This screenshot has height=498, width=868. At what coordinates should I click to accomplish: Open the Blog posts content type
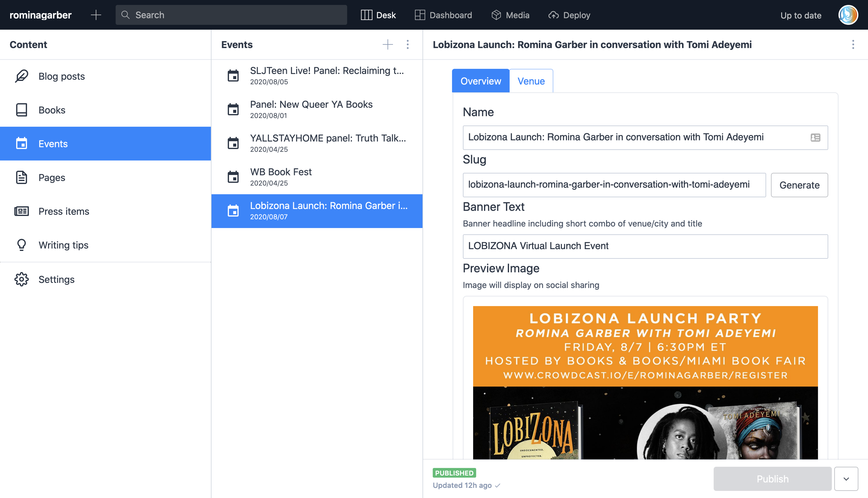coord(61,76)
